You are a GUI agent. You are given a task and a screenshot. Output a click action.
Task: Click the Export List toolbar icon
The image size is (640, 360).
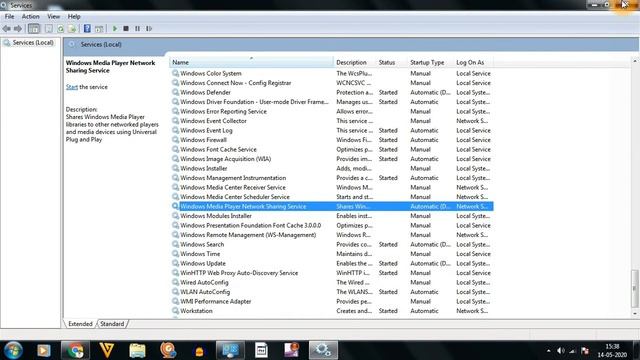tap(72, 29)
